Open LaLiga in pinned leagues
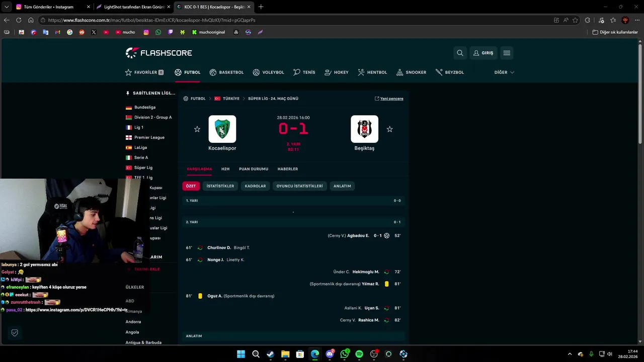The image size is (644, 362). point(140,147)
